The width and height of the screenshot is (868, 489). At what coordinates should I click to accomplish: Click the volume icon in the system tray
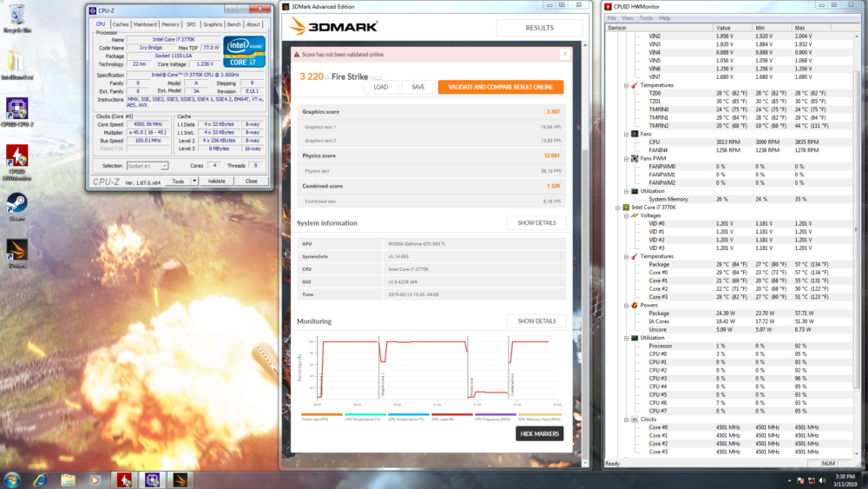(x=823, y=480)
